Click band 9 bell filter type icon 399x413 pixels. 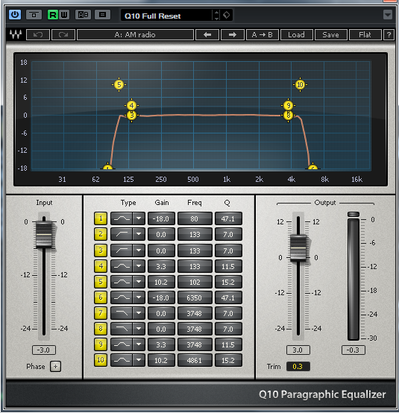coord(122,344)
